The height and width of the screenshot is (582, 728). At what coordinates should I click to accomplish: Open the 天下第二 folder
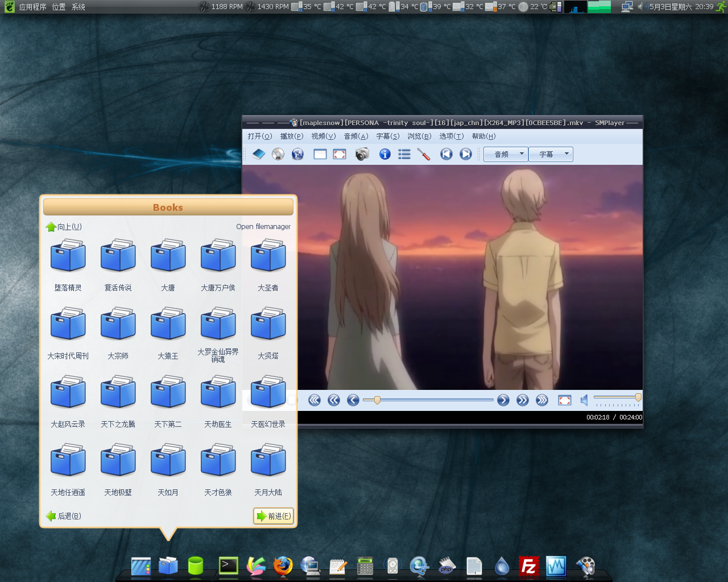tap(168, 401)
